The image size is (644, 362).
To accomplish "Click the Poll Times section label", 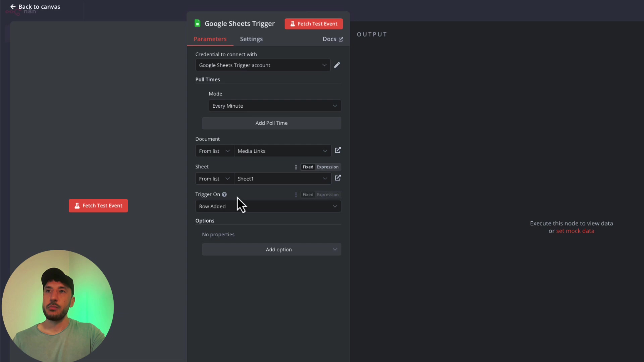I will [208, 79].
